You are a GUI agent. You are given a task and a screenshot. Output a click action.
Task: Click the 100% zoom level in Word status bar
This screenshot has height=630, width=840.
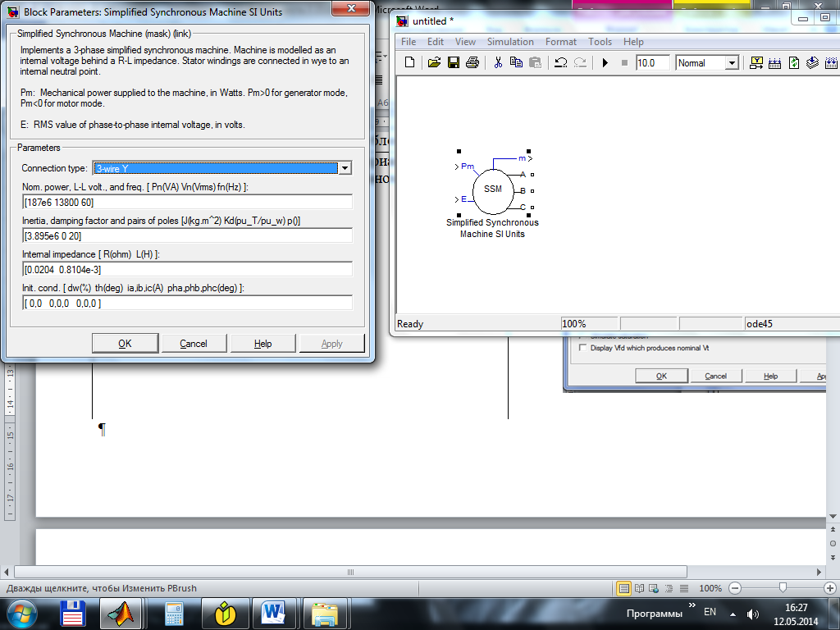[x=710, y=588]
